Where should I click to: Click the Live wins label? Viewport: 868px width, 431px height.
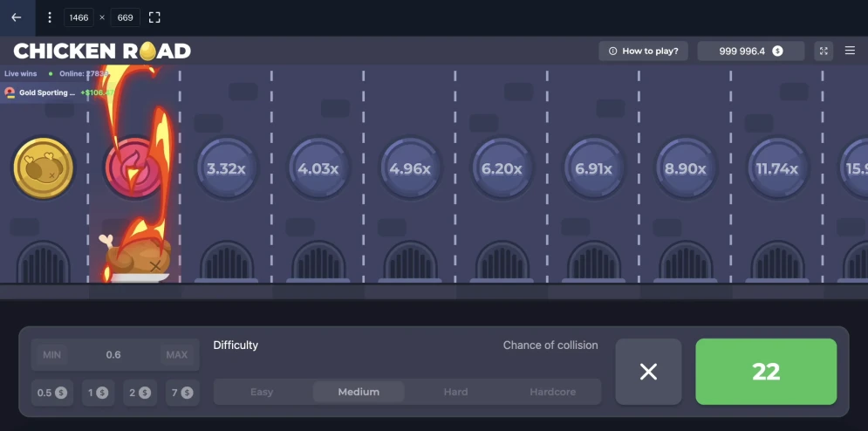(x=20, y=73)
